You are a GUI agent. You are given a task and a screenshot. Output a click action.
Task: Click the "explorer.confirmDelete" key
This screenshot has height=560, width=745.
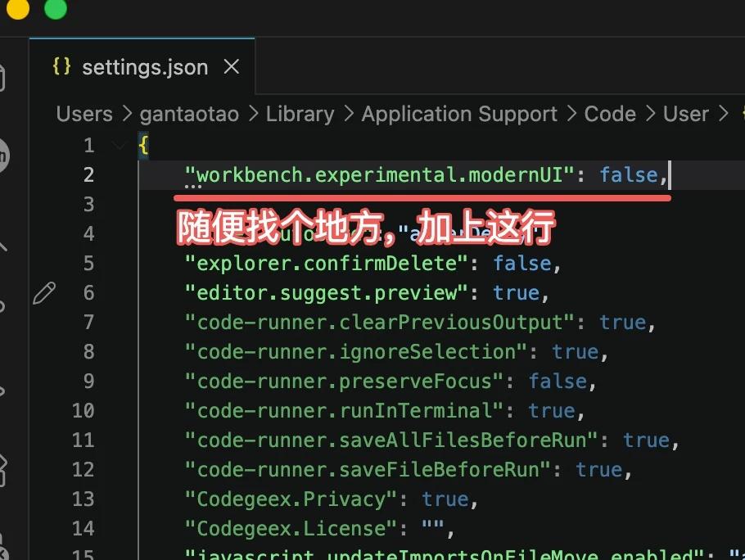coord(327,264)
